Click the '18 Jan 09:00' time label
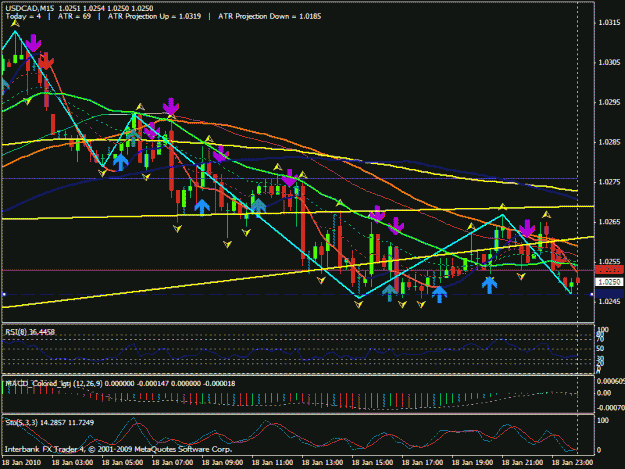 [x=222, y=462]
